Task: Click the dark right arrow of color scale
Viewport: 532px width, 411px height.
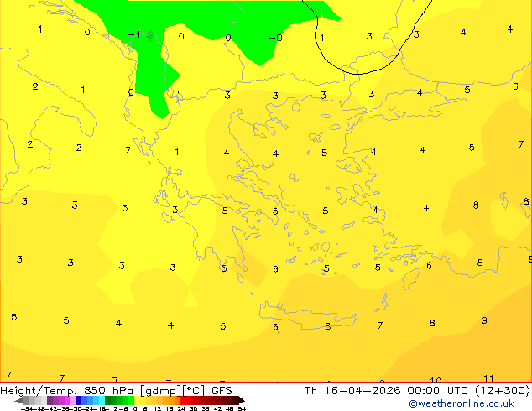Action: pos(241,401)
